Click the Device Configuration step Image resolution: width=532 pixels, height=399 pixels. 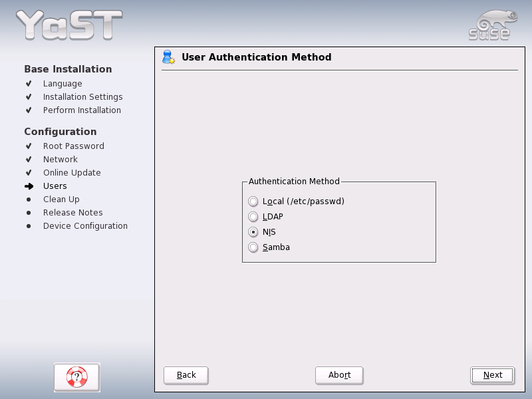click(85, 226)
